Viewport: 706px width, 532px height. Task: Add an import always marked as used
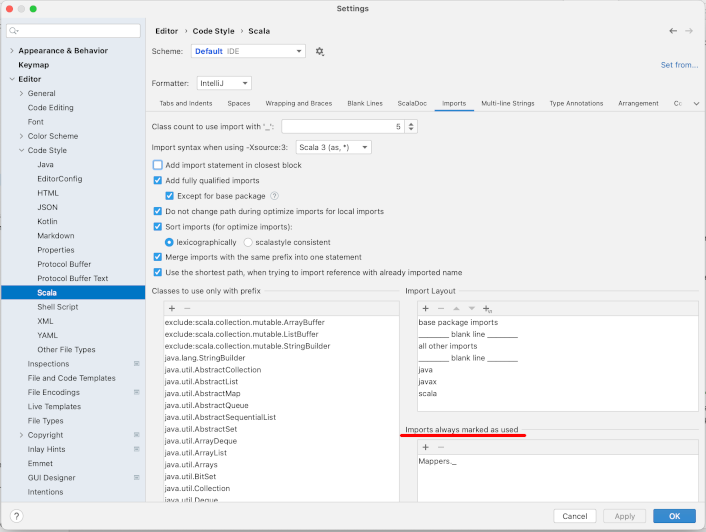pos(425,447)
